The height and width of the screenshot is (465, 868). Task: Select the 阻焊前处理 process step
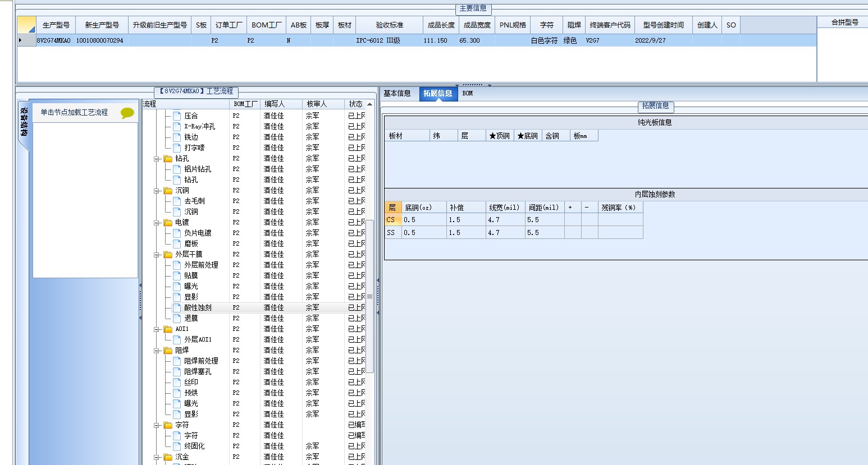(x=201, y=361)
